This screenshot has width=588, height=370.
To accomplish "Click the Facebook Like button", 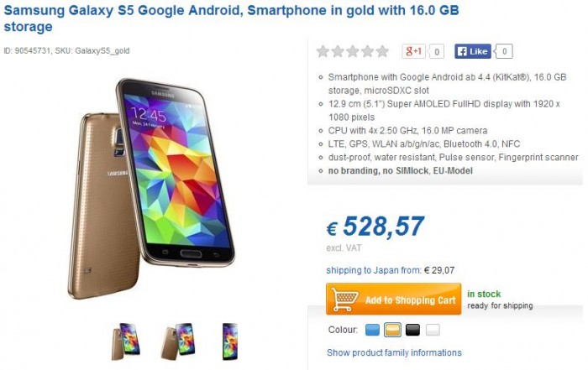I will click(x=472, y=51).
